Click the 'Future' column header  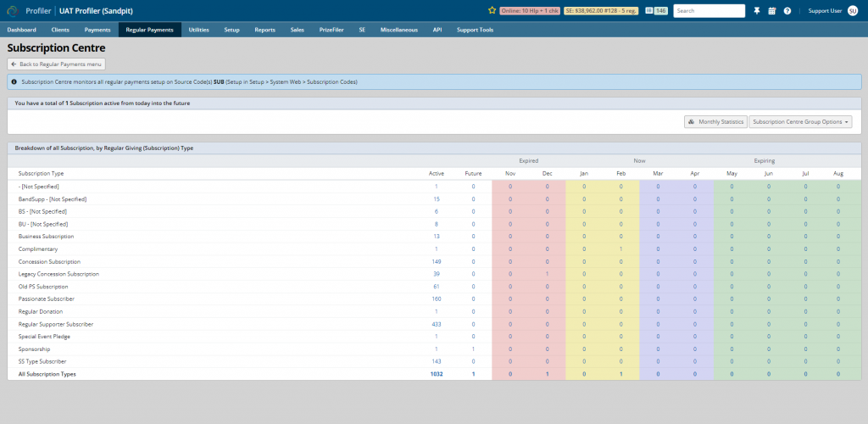(x=473, y=174)
